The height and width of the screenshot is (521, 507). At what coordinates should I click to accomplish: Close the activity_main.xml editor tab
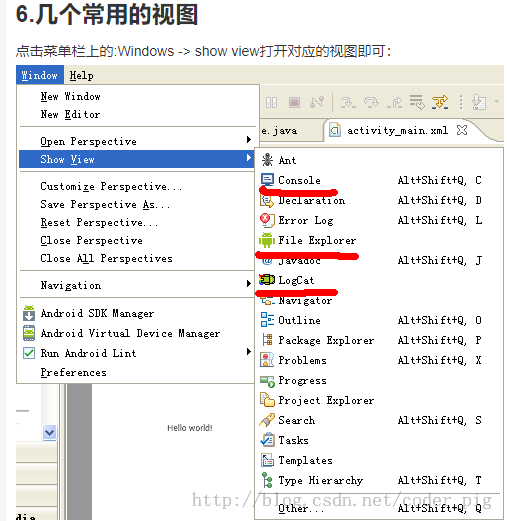point(462,130)
